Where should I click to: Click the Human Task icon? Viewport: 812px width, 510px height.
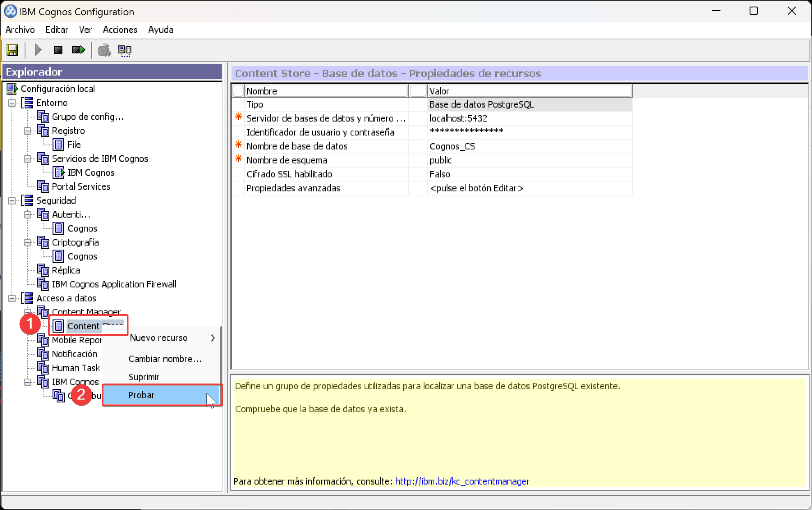43,368
